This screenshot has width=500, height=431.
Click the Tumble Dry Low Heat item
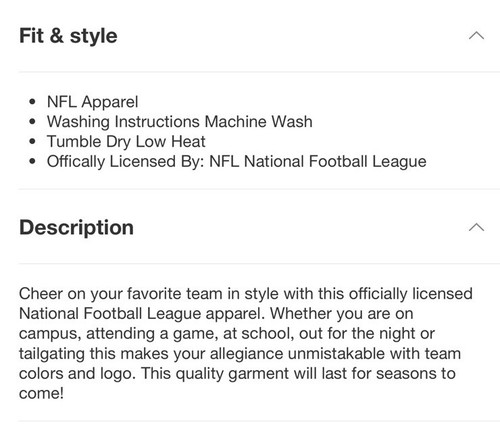click(126, 141)
